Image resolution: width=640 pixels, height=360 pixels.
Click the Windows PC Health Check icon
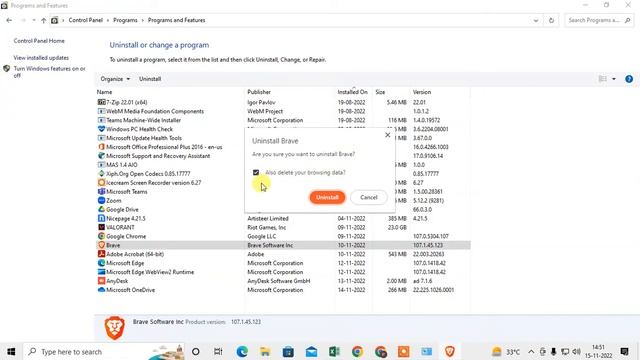(x=101, y=129)
